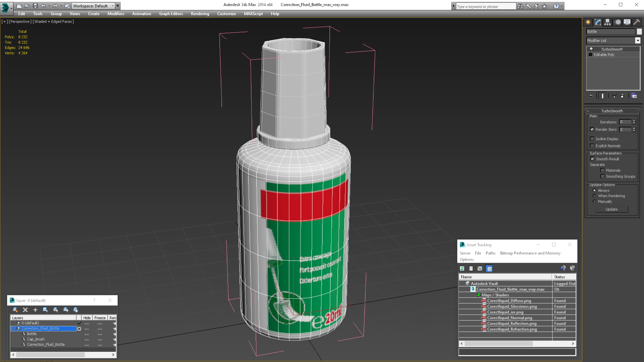
Task: Switch Asset Tracking to Tree View icon
Action: coord(480,269)
